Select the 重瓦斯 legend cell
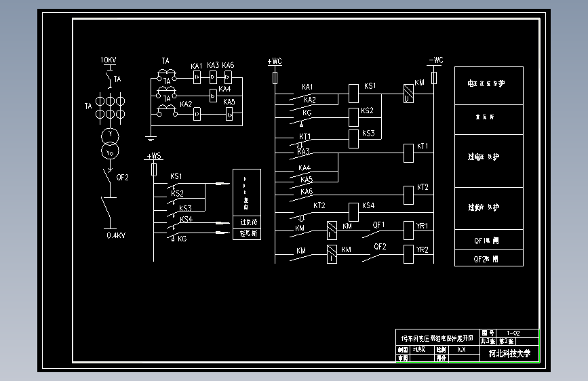The image size is (588, 381). [x=489, y=119]
